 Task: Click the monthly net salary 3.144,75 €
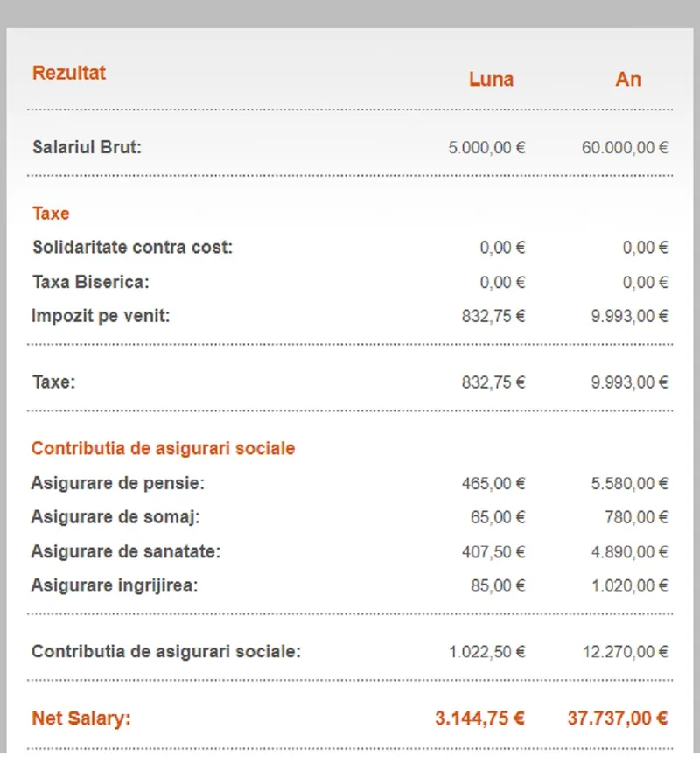[x=479, y=718]
